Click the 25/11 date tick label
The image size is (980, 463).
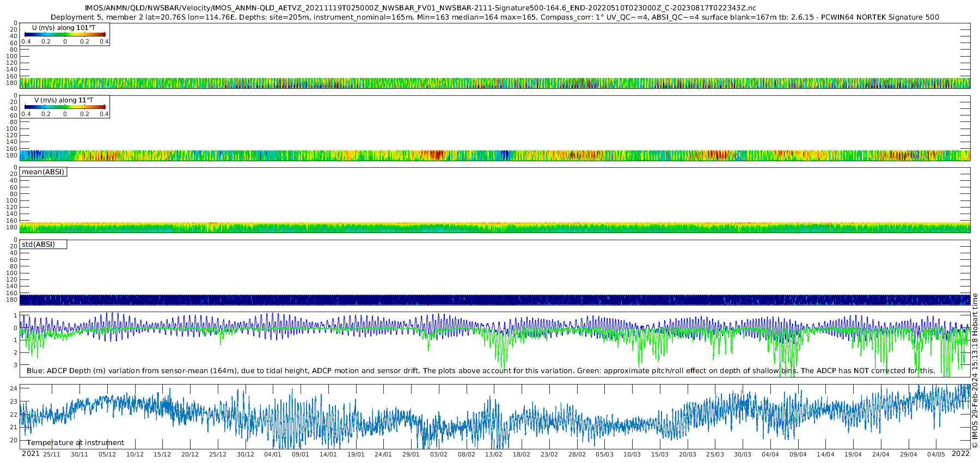52,454
